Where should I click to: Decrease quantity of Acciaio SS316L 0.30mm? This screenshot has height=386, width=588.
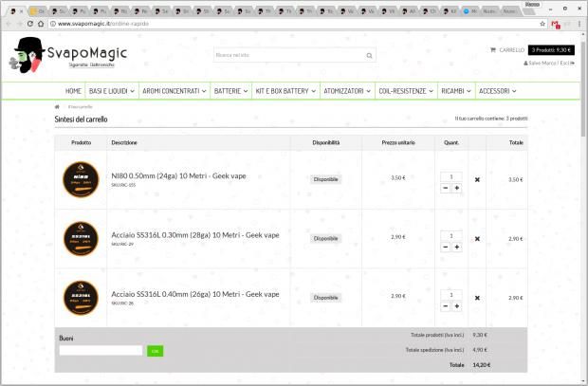(445, 248)
